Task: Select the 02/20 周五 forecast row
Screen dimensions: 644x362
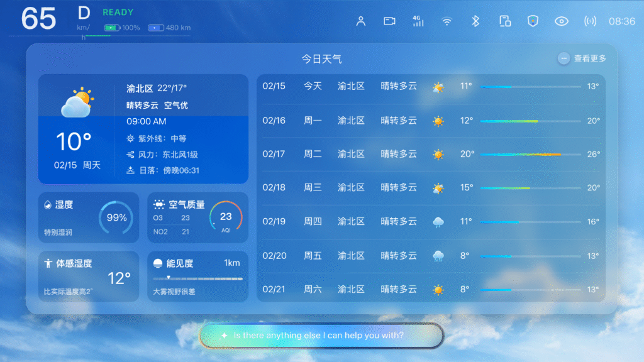Action: point(431,256)
